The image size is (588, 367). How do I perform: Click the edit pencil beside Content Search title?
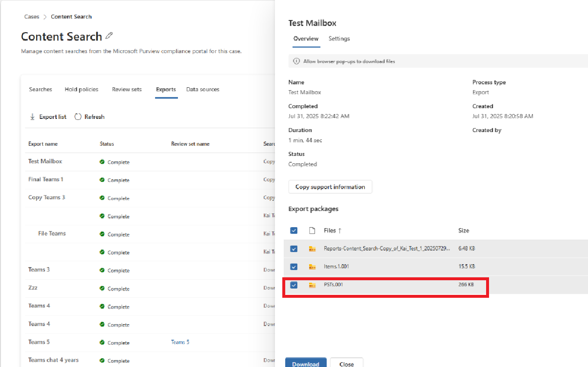[x=109, y=36]
